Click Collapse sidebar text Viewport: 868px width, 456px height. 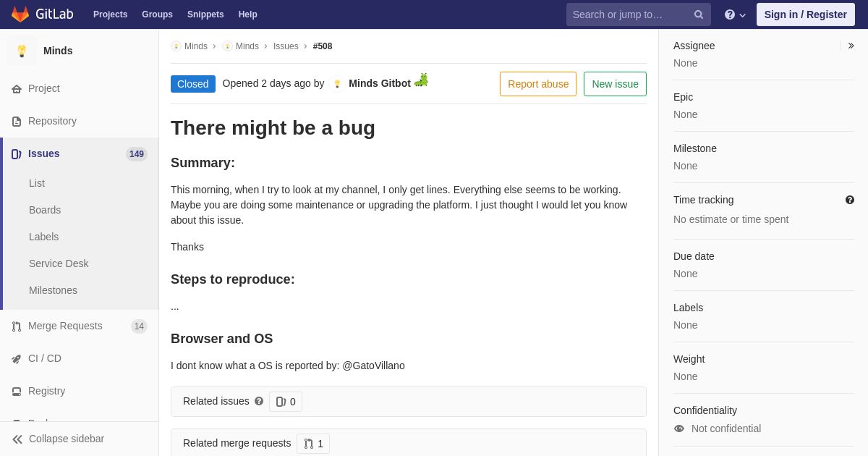[67, 439]
